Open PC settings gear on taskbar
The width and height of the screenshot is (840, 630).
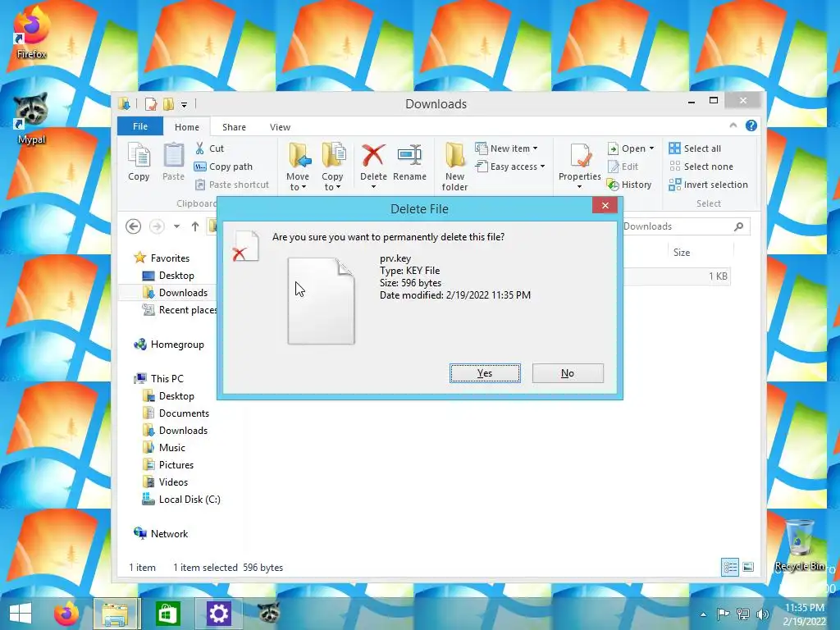[218, 614]
